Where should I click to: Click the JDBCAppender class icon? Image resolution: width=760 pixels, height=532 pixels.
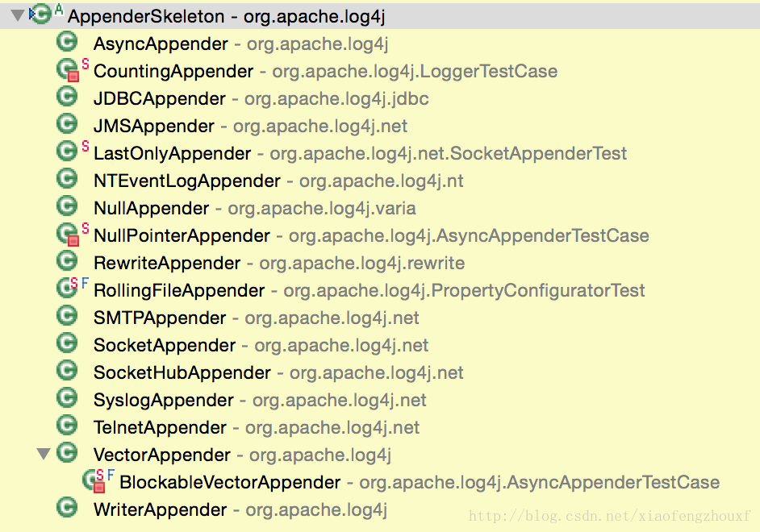coord(67,98)
